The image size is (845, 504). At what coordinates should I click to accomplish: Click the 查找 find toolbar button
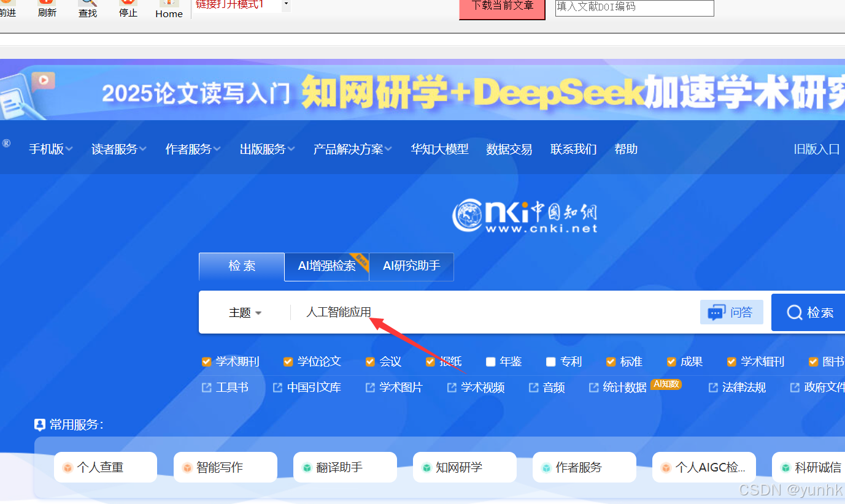(88, 9)
